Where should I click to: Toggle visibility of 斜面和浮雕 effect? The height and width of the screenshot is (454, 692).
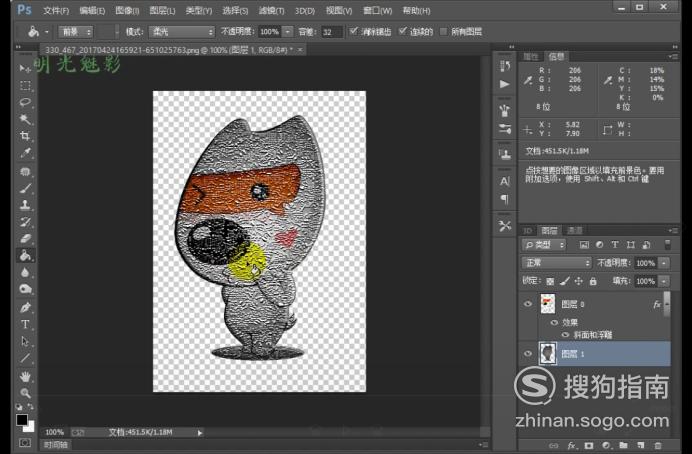click(565, 335)
